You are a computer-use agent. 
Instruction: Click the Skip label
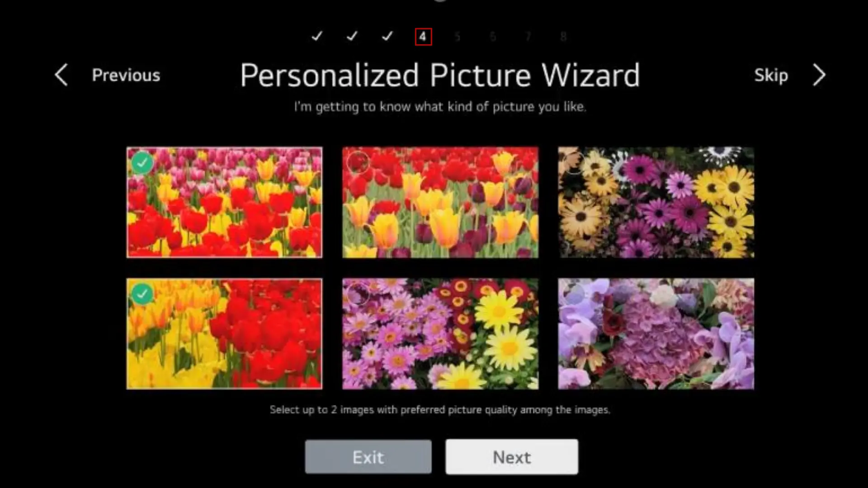tap(771, 75)
